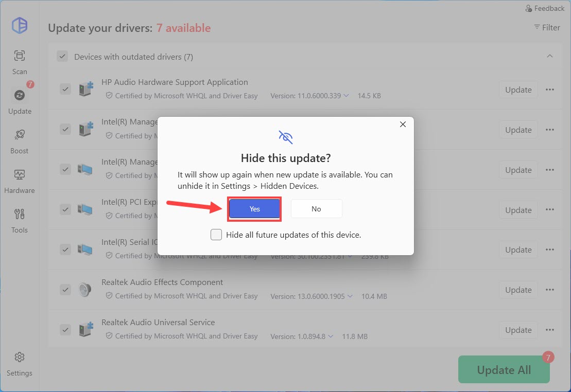Click certified shield icon on HP Audio row
Image resolution: width=571 pixels, height=392 pixels.
tap(109, 95)
